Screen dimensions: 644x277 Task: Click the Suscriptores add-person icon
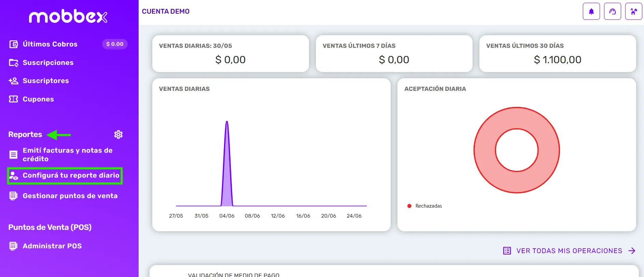(13, 81)
